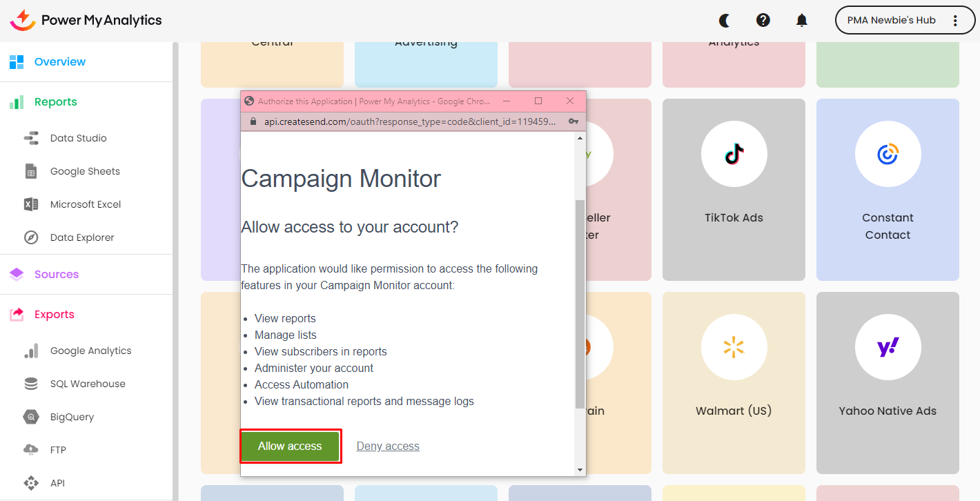Choose the Walmart (US) source icon
The width and height of the screenshot is (980, 501).
tap(734, 347)
